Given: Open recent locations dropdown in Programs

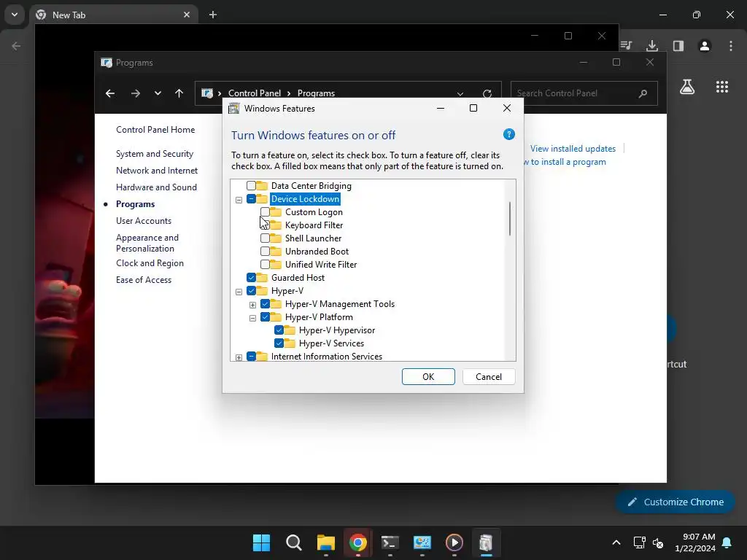Looking at the screenshot, I should click(x=158, y=93).
